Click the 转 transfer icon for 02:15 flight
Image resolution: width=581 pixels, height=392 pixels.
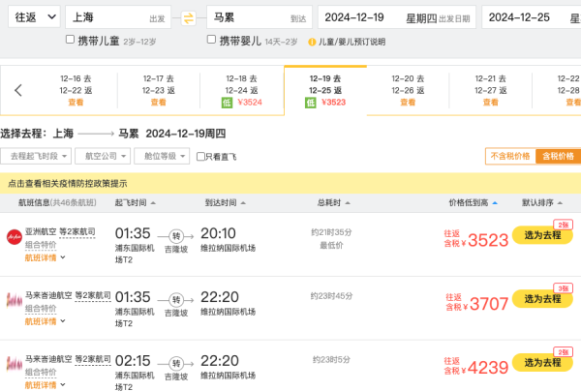(176, 364)
